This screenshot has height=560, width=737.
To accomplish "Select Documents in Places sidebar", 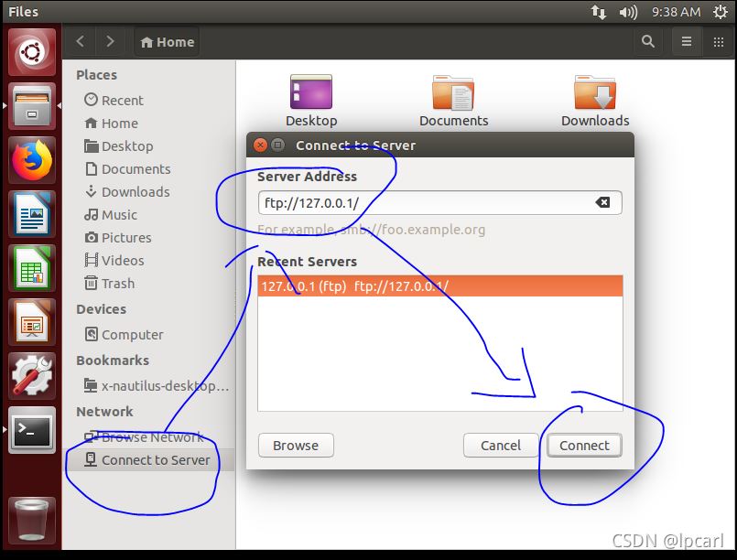I will tap(148, 168).
